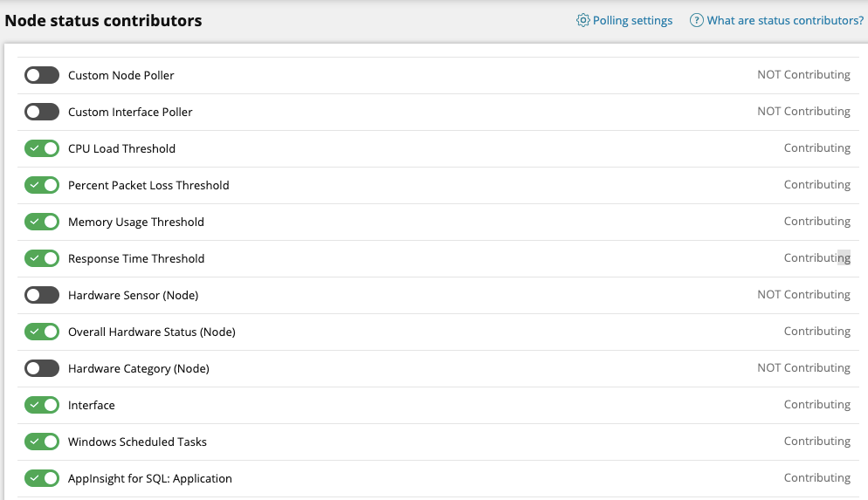Click Contributing status for Response Time Threshold
The image size is (868, 500).
816,258
